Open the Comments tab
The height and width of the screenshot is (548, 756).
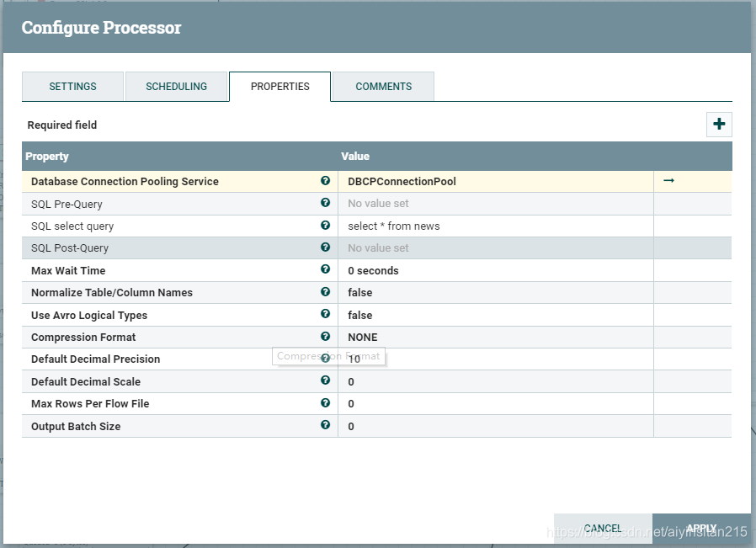pyautogui.click(x=384, y=86)
